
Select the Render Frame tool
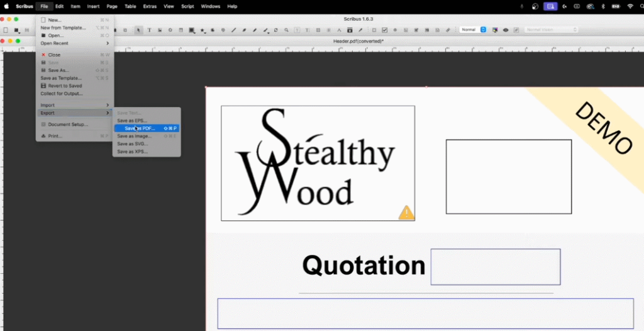point(170,30)
